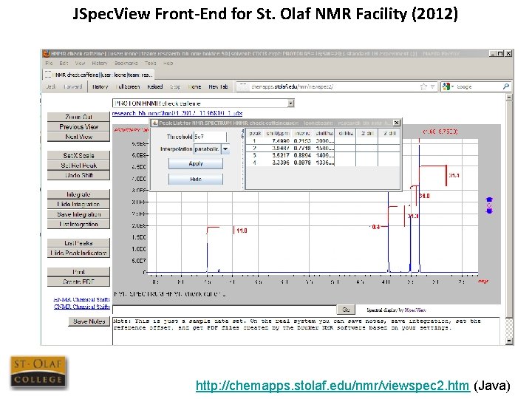Open the CNMR Chemical Shifts link
Viewport: 532px width, 399px height.
tap(81, 307)
